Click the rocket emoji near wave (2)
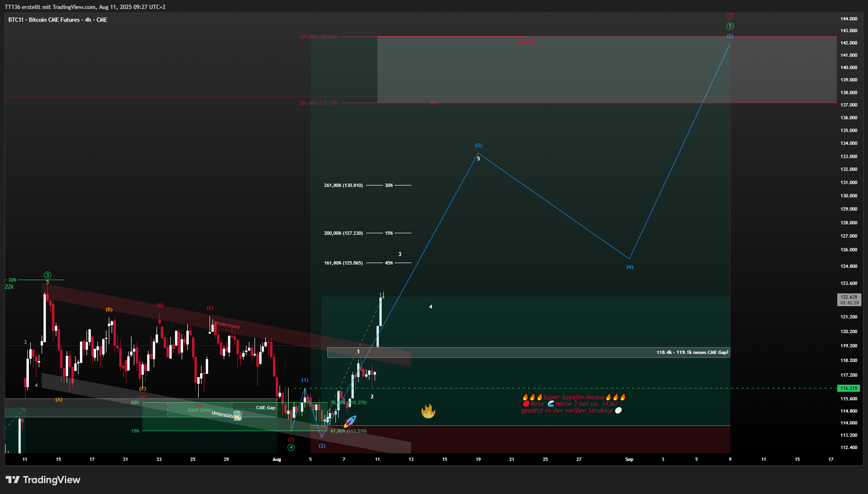 [350, 421]
